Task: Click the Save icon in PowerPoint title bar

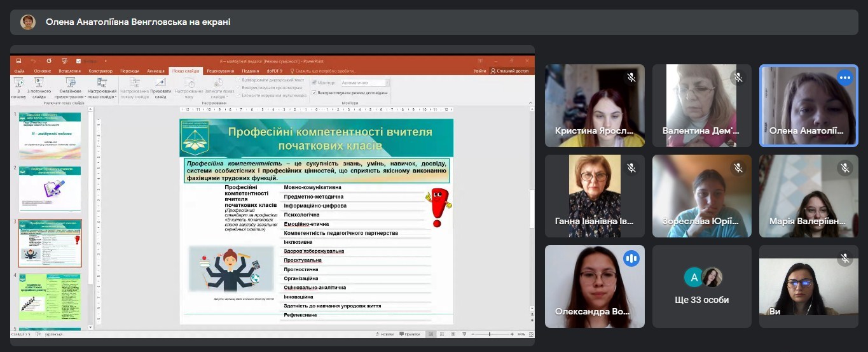Action: click(18, 61)
